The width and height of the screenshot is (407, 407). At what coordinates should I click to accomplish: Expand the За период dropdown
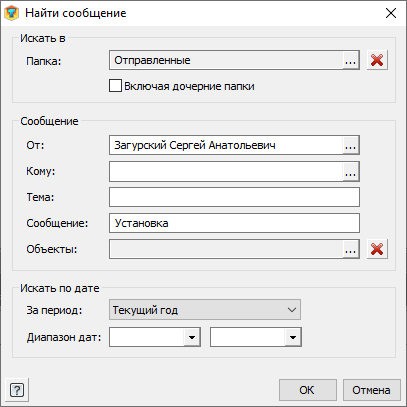[x=205, y=310]
